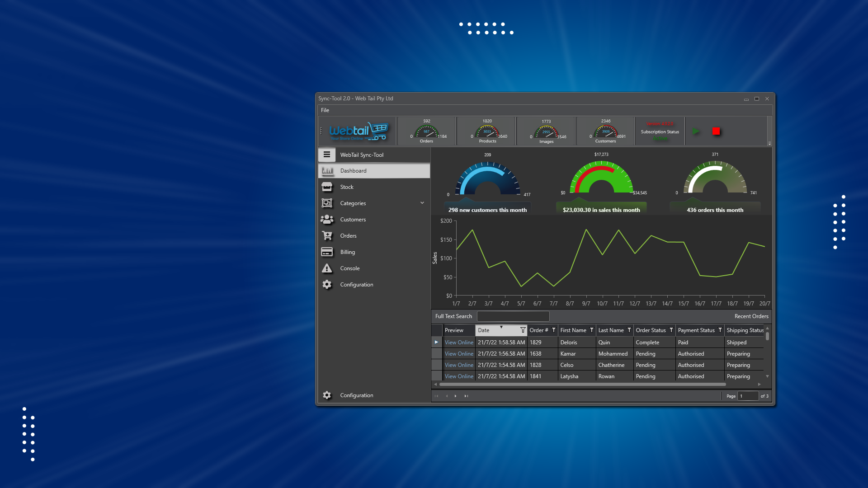
Task: Open the Stock section via store icon
Action: (x=327, y=187)
